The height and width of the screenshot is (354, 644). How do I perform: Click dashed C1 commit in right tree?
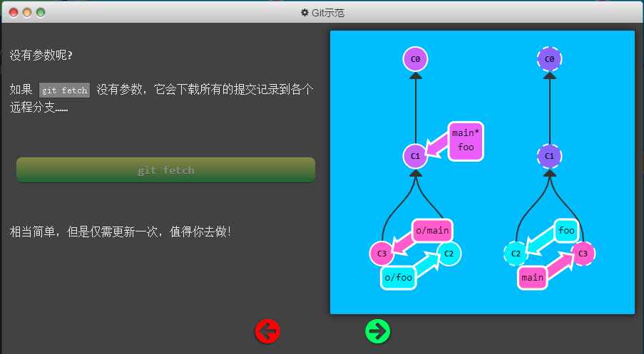pos(549,155)
